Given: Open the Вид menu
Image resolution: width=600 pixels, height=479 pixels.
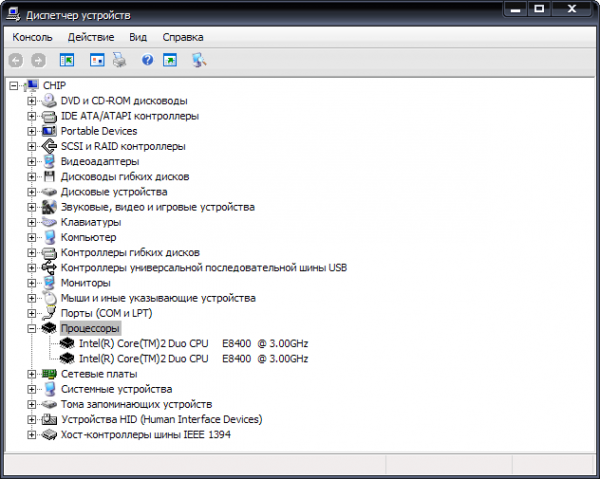Looking at the screenshot, I should 138,37.
